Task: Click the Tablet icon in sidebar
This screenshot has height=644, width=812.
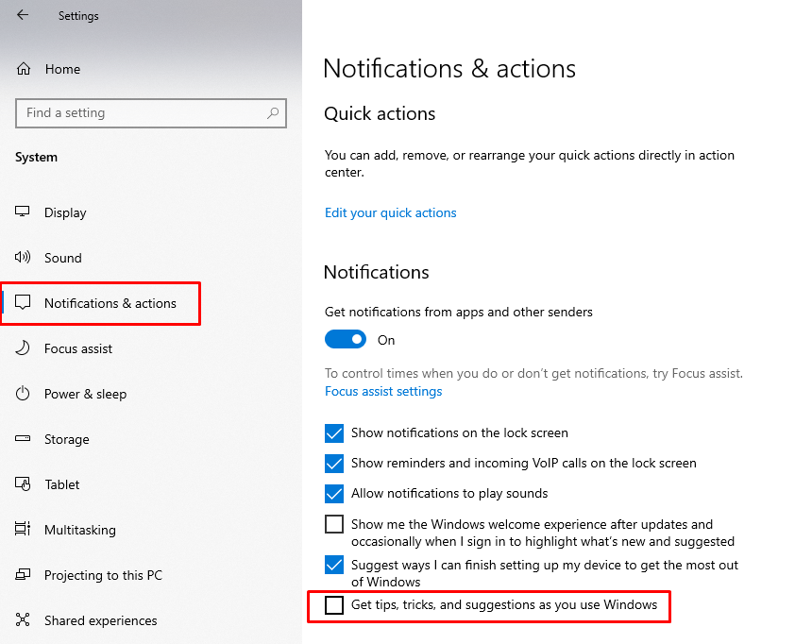Action: pos(24,484)
